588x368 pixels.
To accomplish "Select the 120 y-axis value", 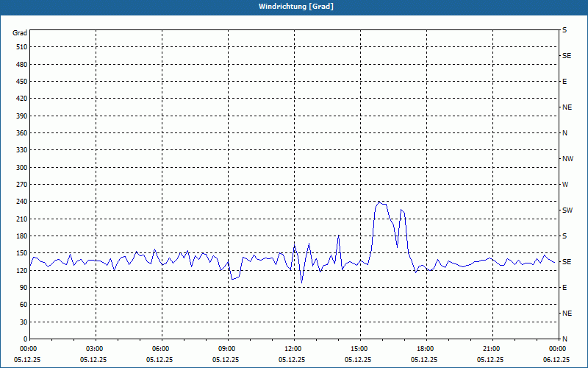I will point(22,270).
